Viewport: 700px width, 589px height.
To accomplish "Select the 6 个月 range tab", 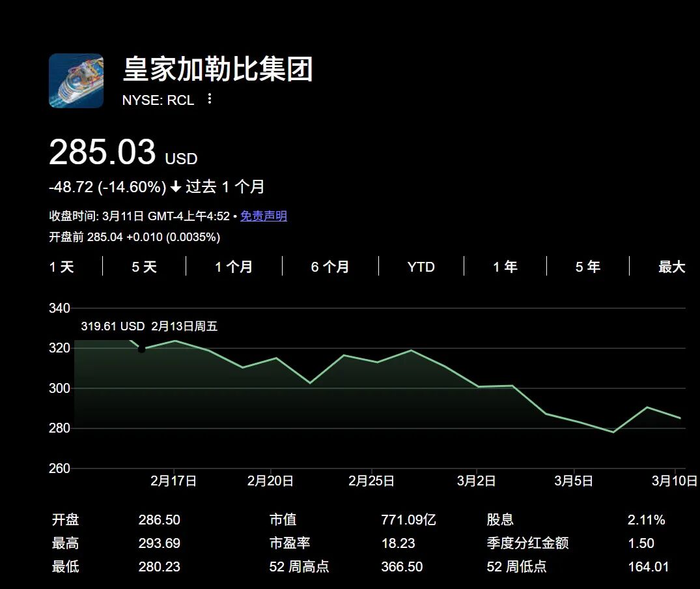I will [330, 267].
